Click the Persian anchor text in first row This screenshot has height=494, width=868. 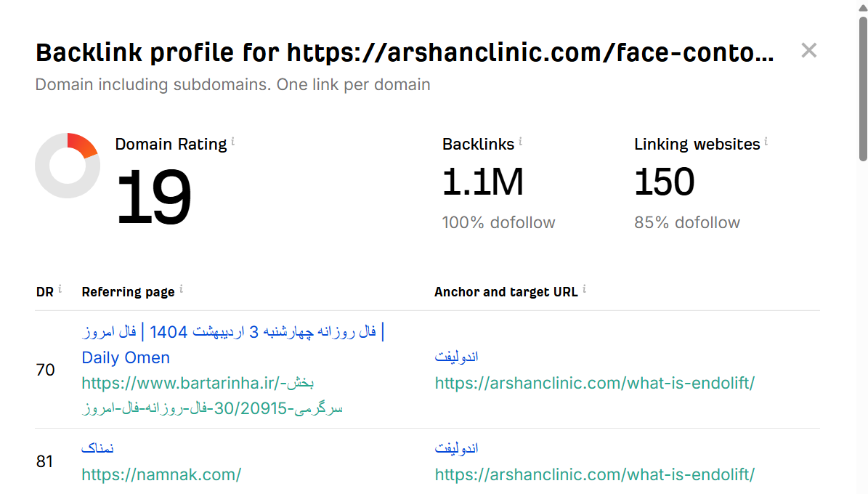[x=456, y=356]
